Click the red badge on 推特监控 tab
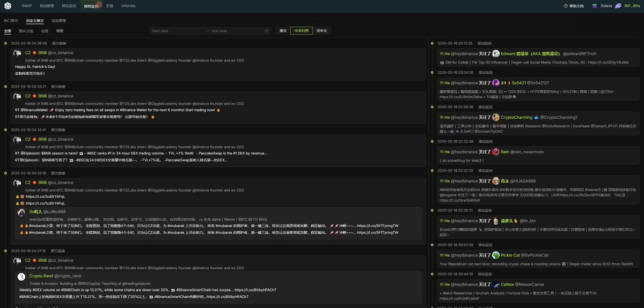The width and height of the screenshot is (644, 308). 99,4
